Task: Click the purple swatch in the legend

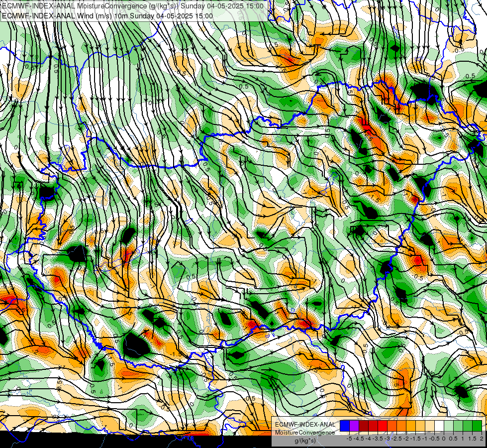Action: (x=354, y=426)
